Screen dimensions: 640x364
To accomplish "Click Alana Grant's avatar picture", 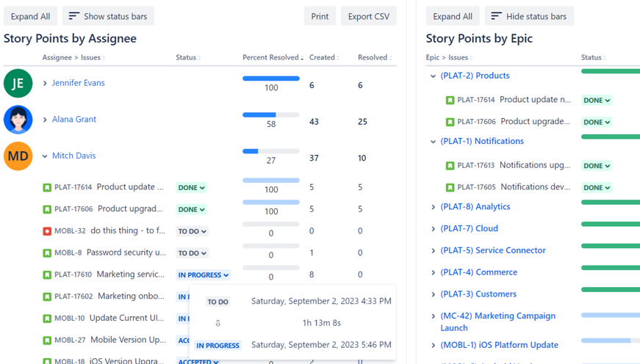I will 18,120.
